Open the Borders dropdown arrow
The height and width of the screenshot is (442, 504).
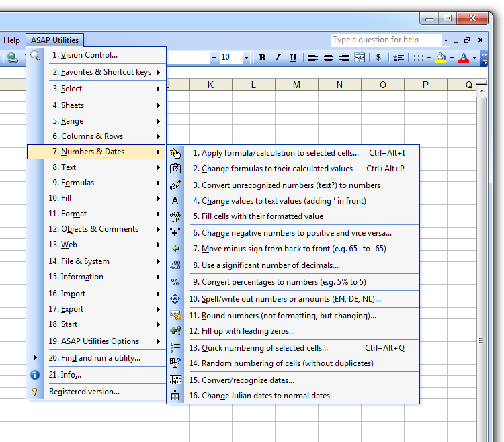(429, 58)
